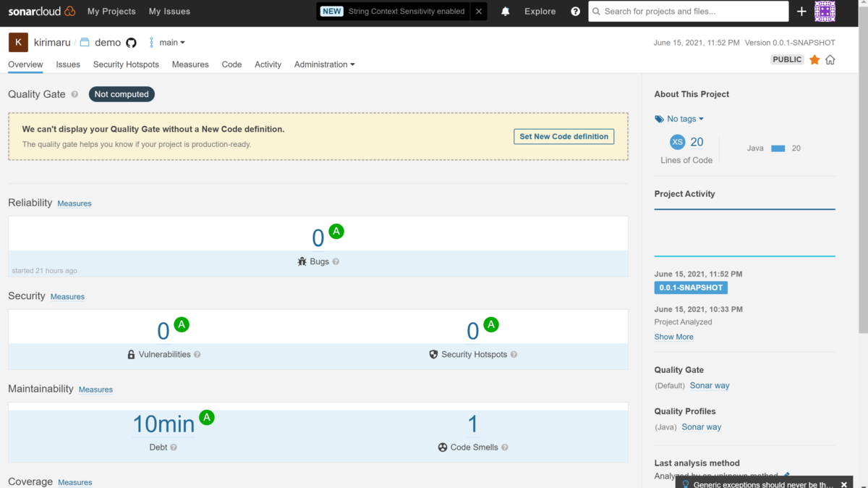Click the 0 Security Hotspots count
Viewport: 868px width, 488px height.
click(x=473, y=331)
